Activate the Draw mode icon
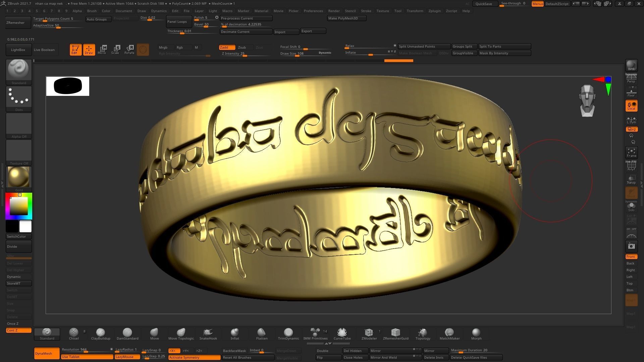This screenshot has width=644, height=362. [89, 50]
